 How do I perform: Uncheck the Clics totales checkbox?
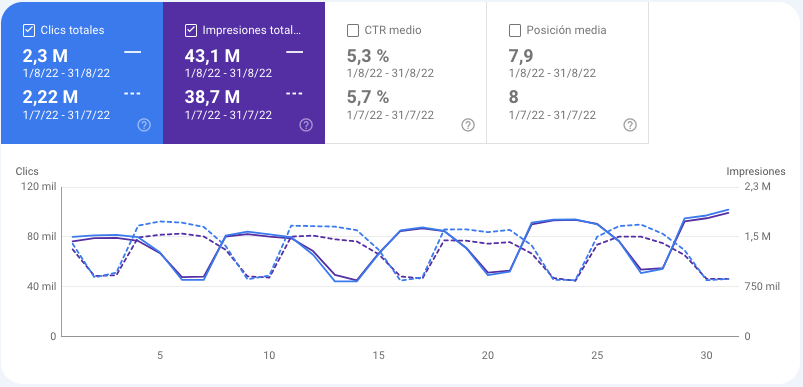pyautogui.click(x=29, y=30)
